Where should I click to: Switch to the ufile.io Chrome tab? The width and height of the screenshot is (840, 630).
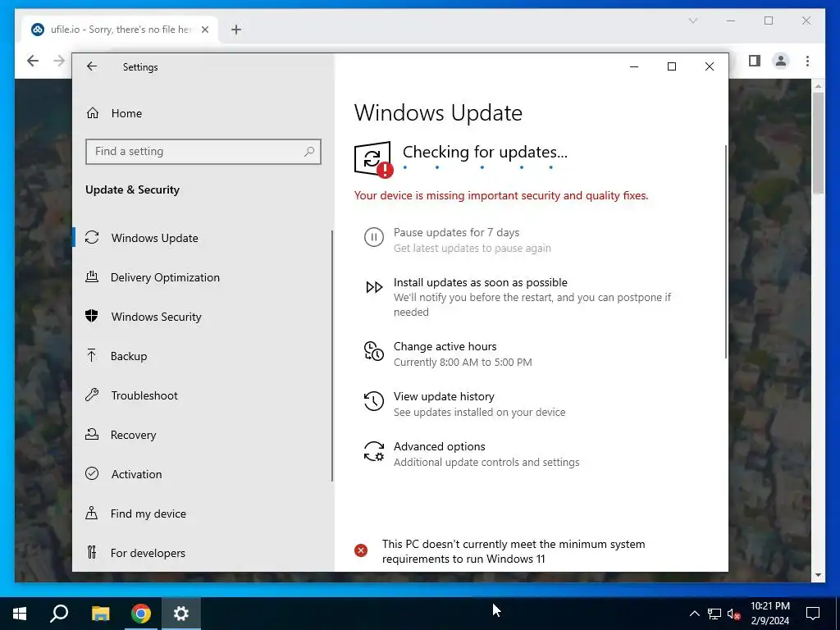(x=120, y=30)
